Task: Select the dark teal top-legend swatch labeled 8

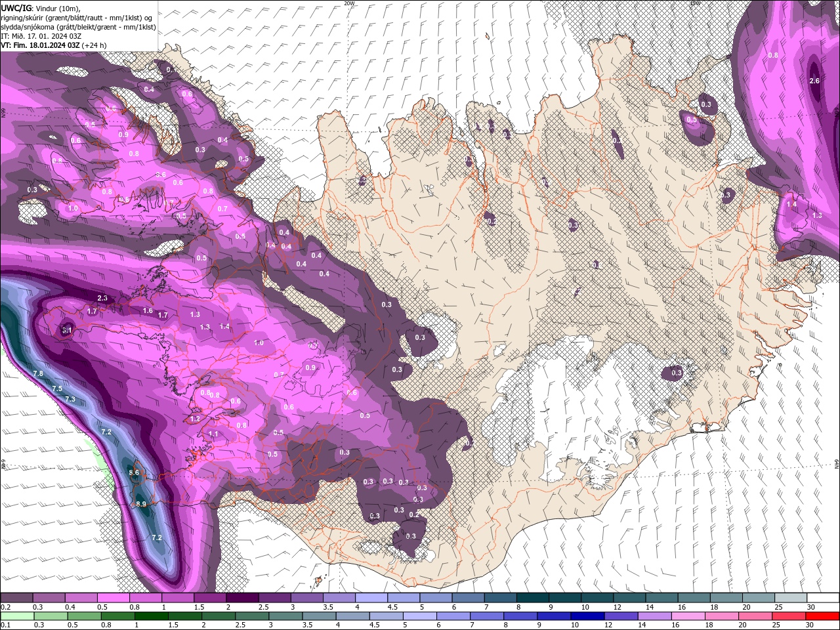Action: [532, 598]
